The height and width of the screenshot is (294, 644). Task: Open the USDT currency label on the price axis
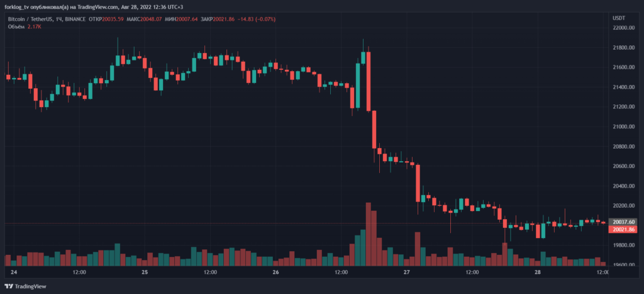pyautogui.click(x=619, y=18)
